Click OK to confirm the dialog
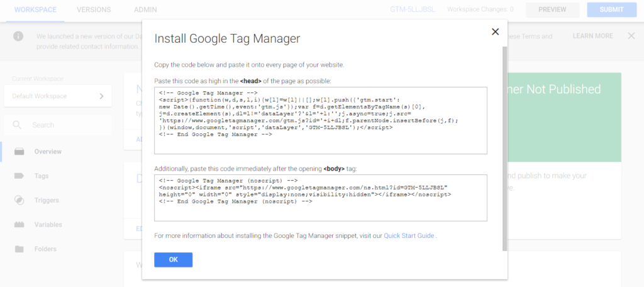This screenshot has width=644, height=287. [x=174, y=260]
